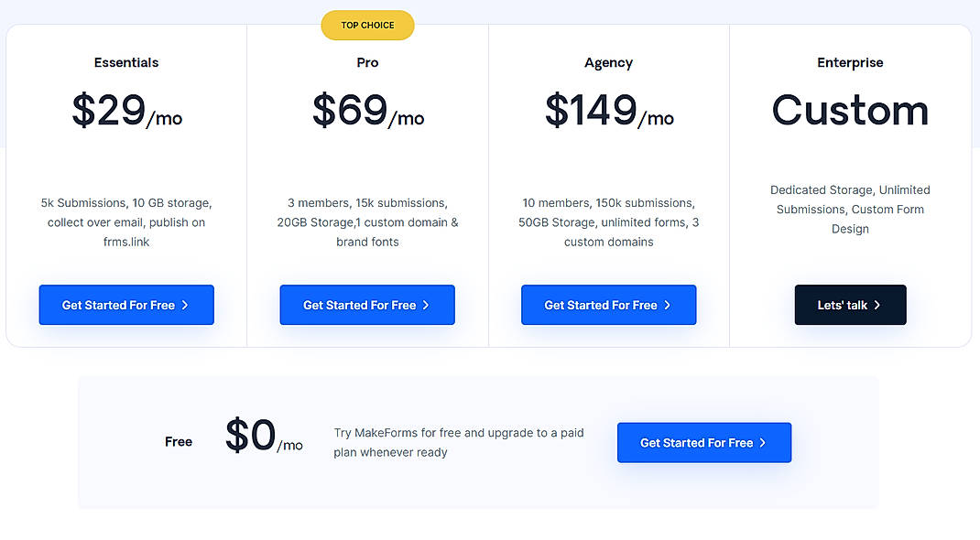Select the Pro plan heading
The height and width of the screenshot is (540, 980).
pos(366,62)
